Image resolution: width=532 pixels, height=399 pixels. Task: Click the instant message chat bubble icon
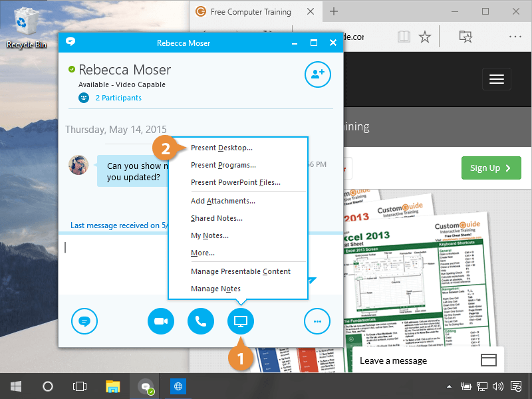(x=84, y=321)
